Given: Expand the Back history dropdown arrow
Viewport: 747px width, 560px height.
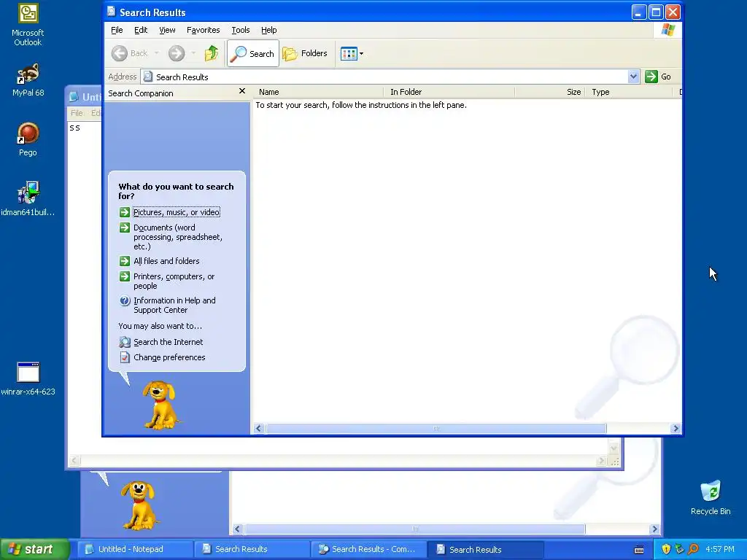Looking at the screenshot, I should pos(156,53).
